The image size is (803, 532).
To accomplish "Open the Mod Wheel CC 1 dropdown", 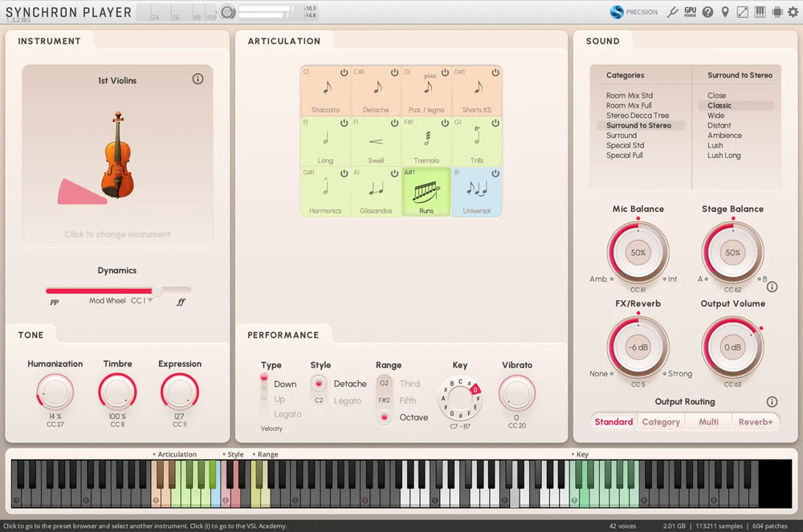I will (x=141, y=301).
